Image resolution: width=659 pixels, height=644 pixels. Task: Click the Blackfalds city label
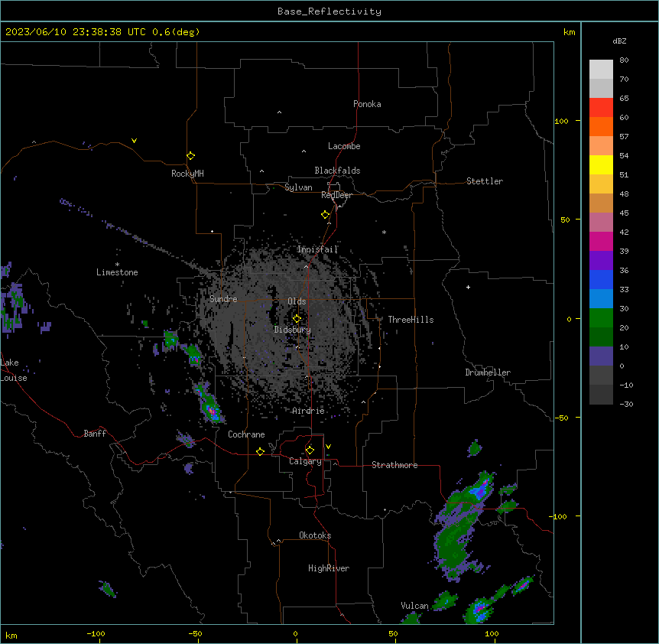pyautogui.click(x=337, y=171)
